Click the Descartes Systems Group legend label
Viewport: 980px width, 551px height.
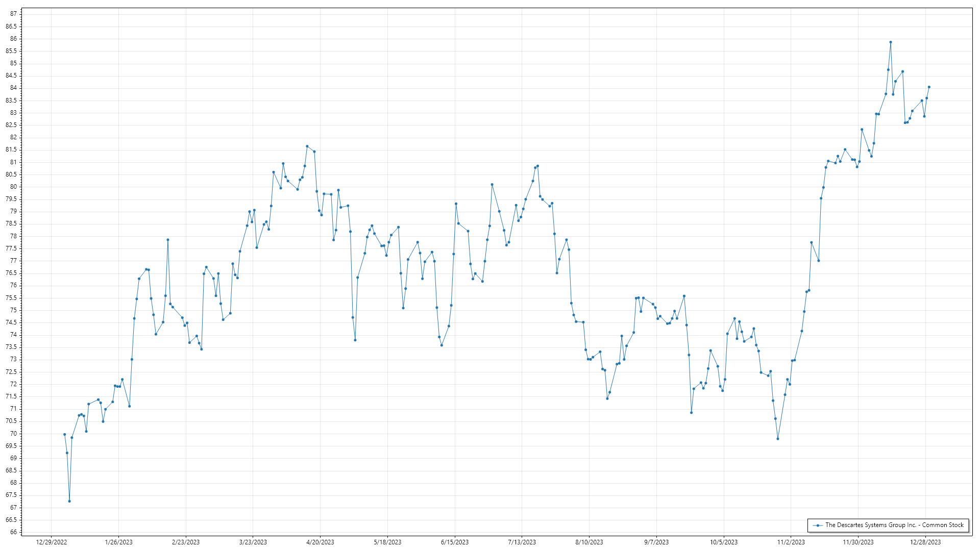[894, 525]
